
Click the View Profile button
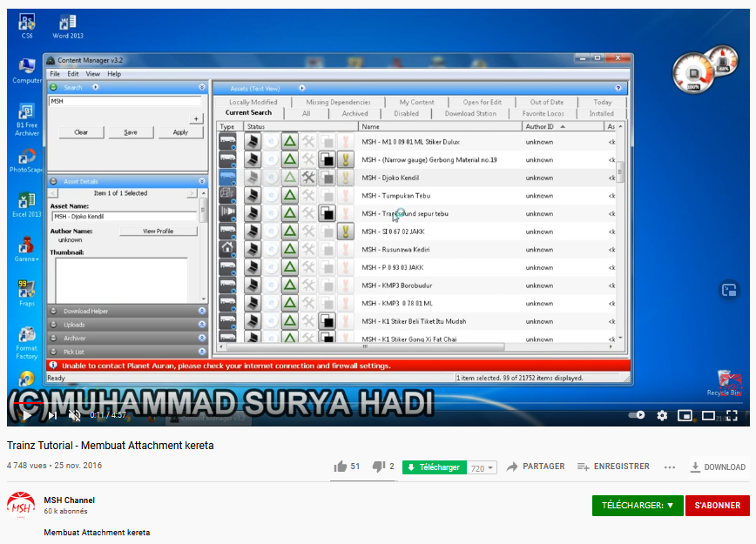tap(159, 231)
